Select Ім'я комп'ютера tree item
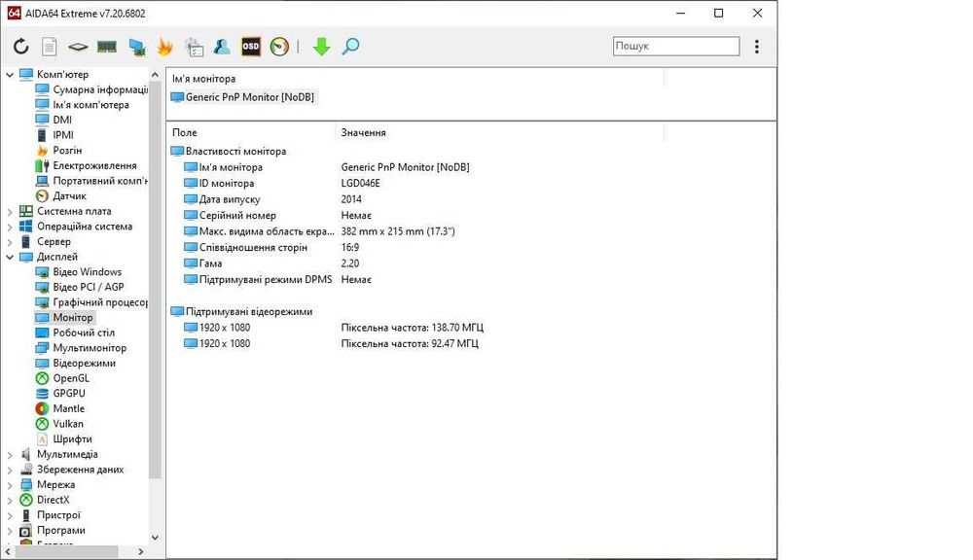Image resolution: width=973 pixels, height=560 pixels. [x=83, y=105]
